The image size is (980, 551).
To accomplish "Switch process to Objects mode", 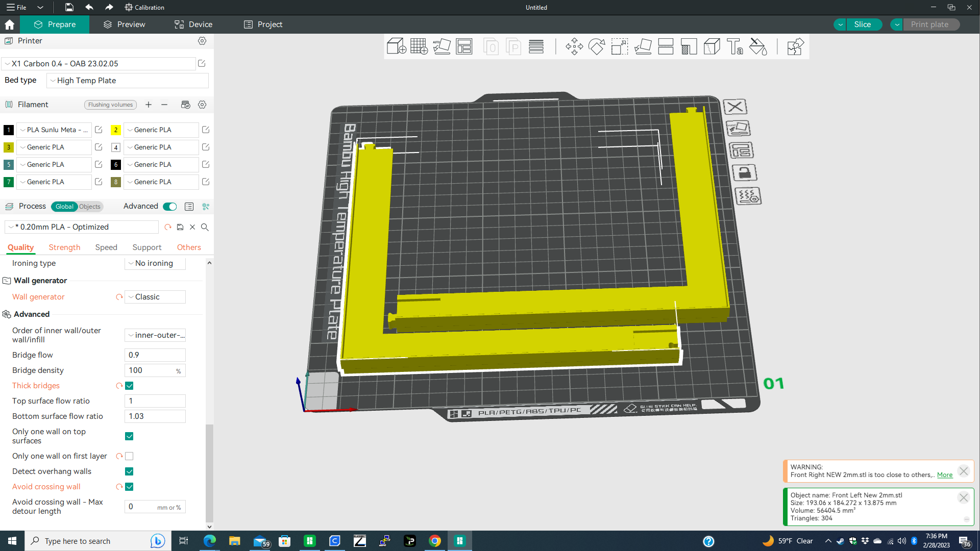I will tap(90, 207).
